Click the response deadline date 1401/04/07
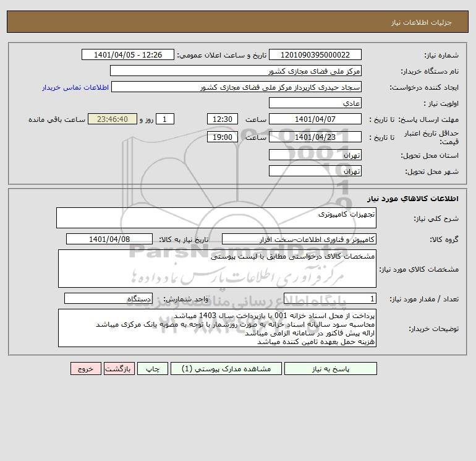 [315, 119]
